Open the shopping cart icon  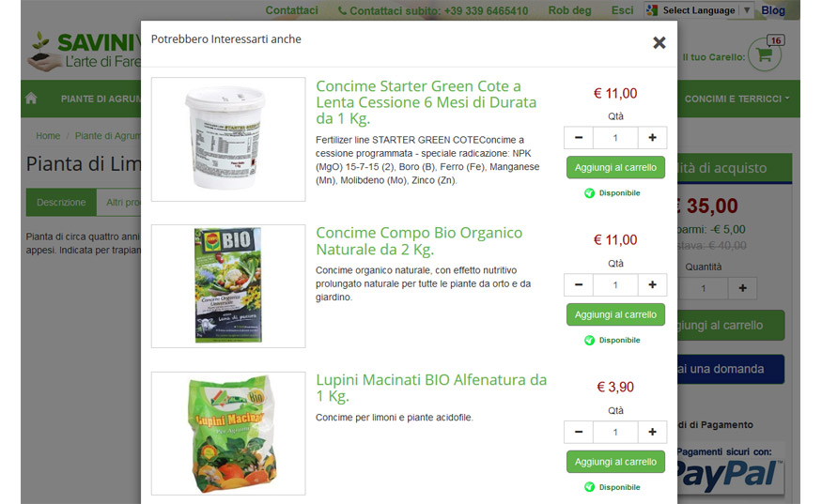[x=765, y=54]
